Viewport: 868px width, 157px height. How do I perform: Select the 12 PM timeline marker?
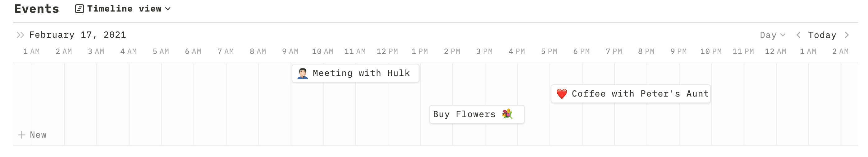(x=387, y=52)
